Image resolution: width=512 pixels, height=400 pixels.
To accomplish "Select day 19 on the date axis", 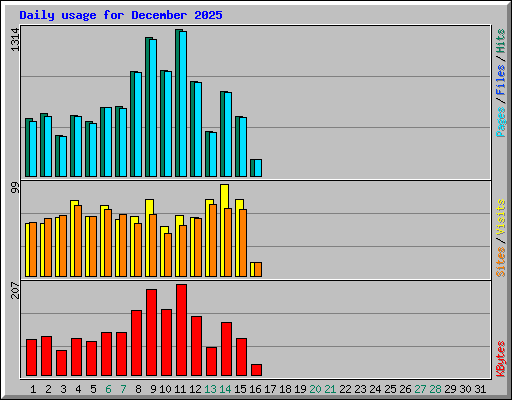I will 300,389.
